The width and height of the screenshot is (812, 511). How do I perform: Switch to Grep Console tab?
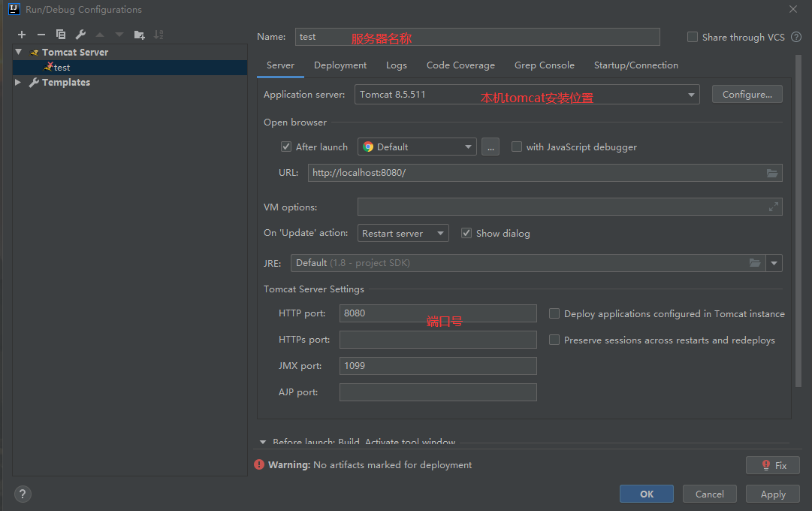tap(545, 65)
